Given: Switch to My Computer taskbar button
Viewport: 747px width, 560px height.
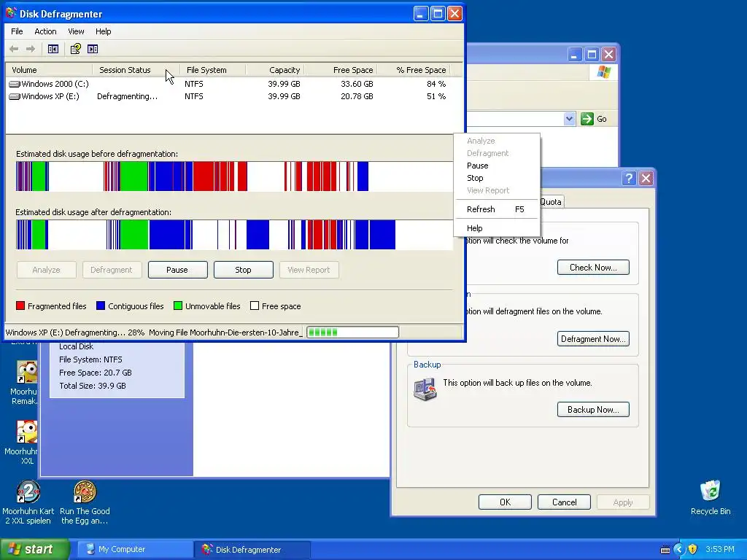Looking at the screenshot, I should coord(134,549).
